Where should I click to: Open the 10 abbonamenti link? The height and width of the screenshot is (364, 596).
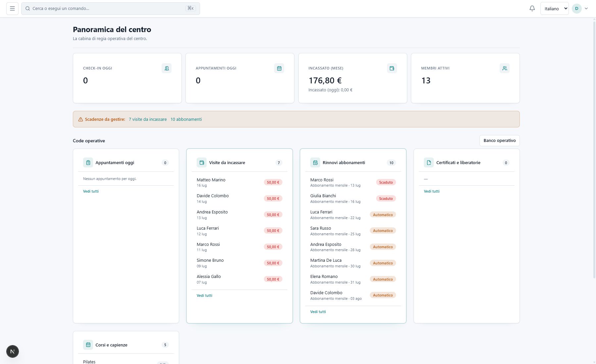186,119
